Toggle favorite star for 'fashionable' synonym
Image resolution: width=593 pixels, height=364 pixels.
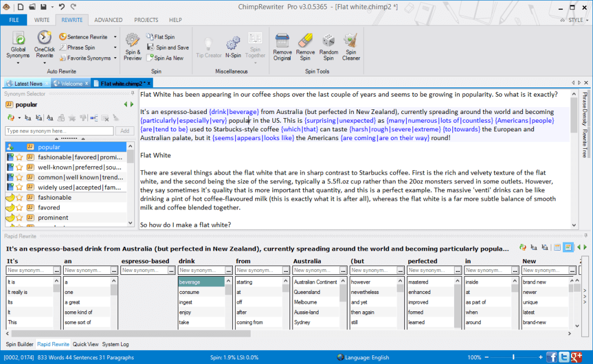click(20, 197)
